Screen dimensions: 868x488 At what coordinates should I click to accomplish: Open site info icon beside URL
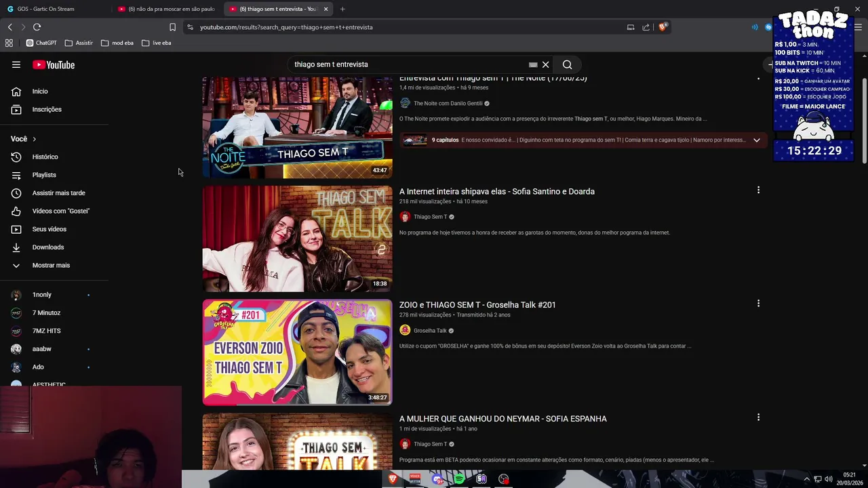(190, 27)
